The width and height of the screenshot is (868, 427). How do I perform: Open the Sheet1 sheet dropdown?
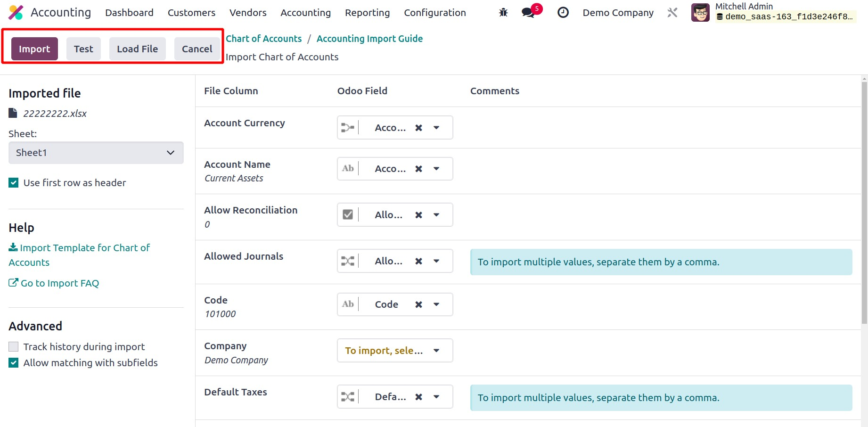96,153
